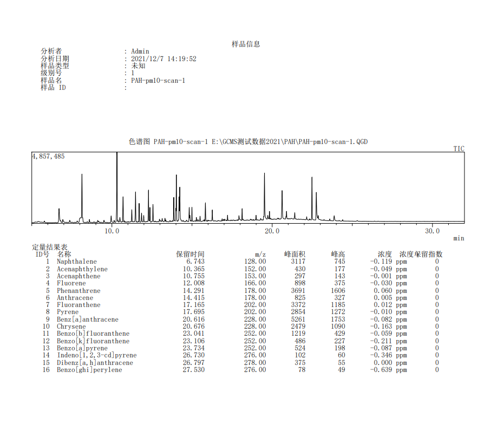Click the x-axis label '10.0'
The width and height of the screenshot is (504, 430).
[112, 231]
